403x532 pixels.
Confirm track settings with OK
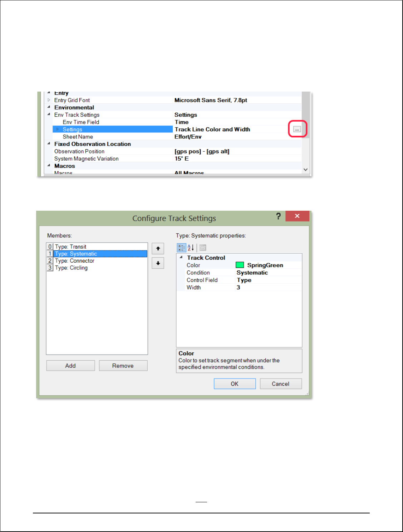pyautogui.click(x=235, y=384)
